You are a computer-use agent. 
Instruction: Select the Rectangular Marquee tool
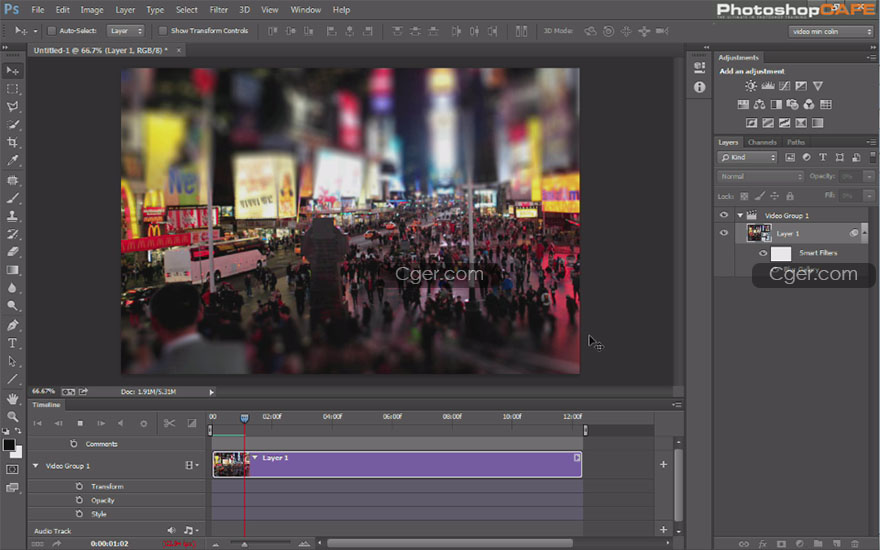(x=12, y=89)
